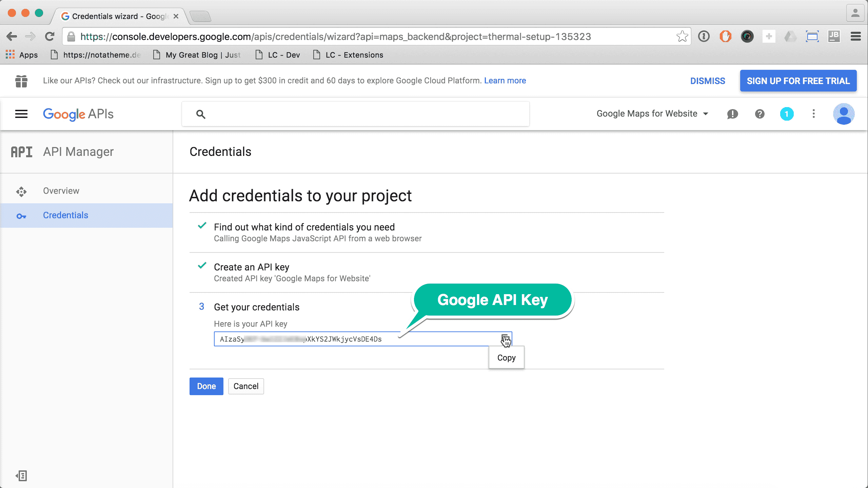
Task: Select the Credentials menu item
Action: point(65,215)
